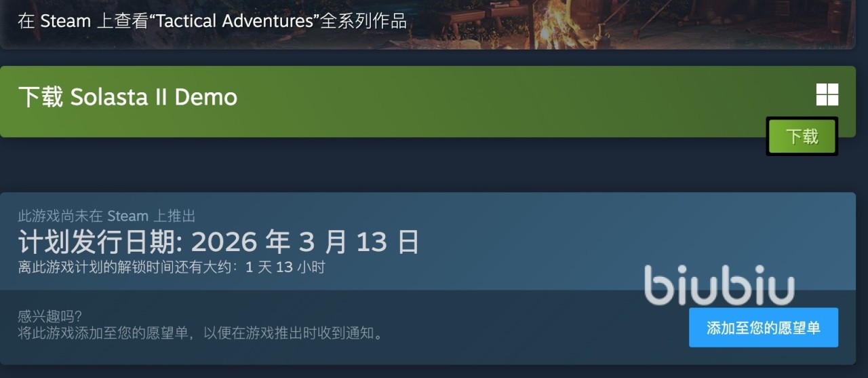Click the 1 天 13 小时 countdown text
The width and height of the screenshot is (868, 378).
(x=285, y=267)
